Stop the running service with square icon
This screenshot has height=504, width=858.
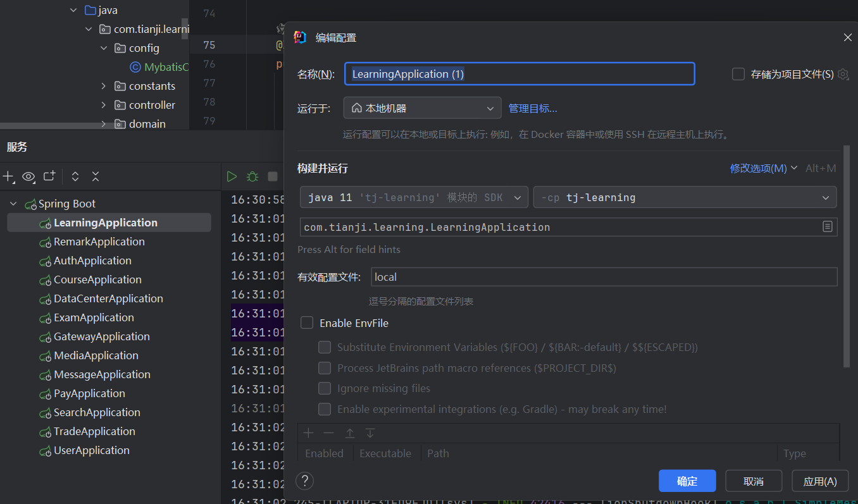pos(273,176)
